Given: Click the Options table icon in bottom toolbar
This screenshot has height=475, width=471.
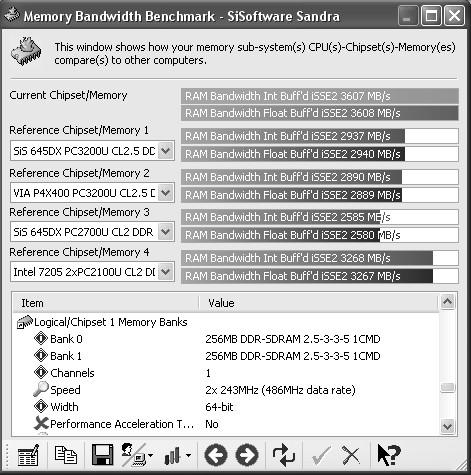Looking at the screenshot, I should click(x=28, y=455).
